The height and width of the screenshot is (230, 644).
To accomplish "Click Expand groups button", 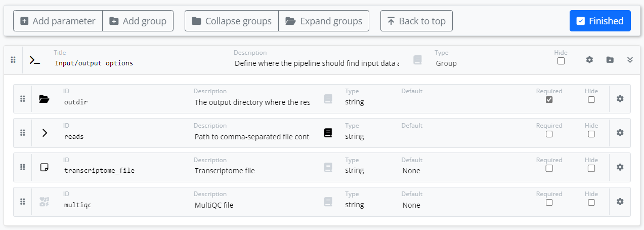I will click(x=324, y=21).
